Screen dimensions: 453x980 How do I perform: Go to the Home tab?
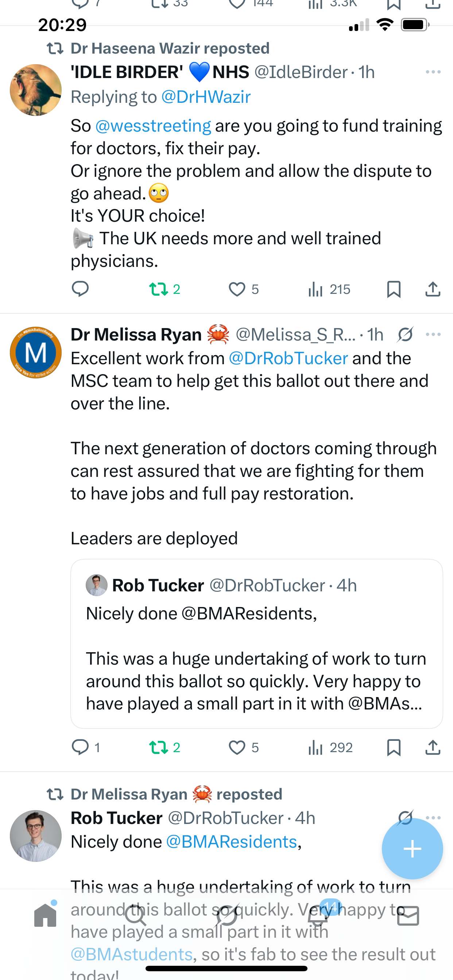pos(45,915)
